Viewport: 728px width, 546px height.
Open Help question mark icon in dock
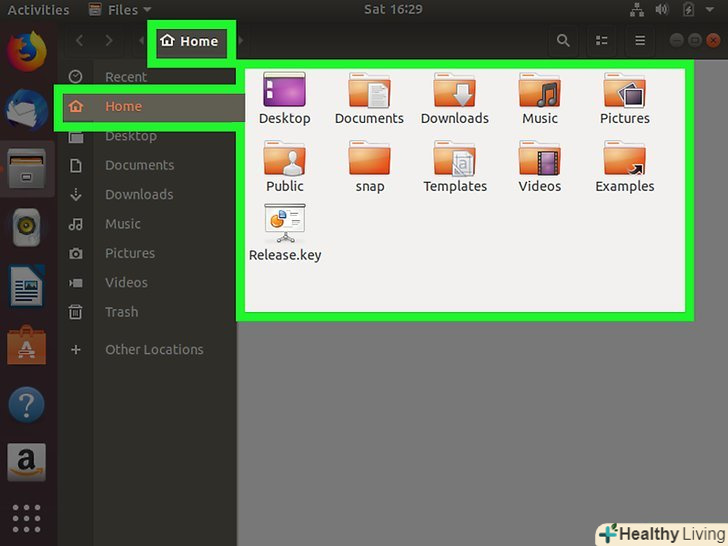(x=26, y=405)
